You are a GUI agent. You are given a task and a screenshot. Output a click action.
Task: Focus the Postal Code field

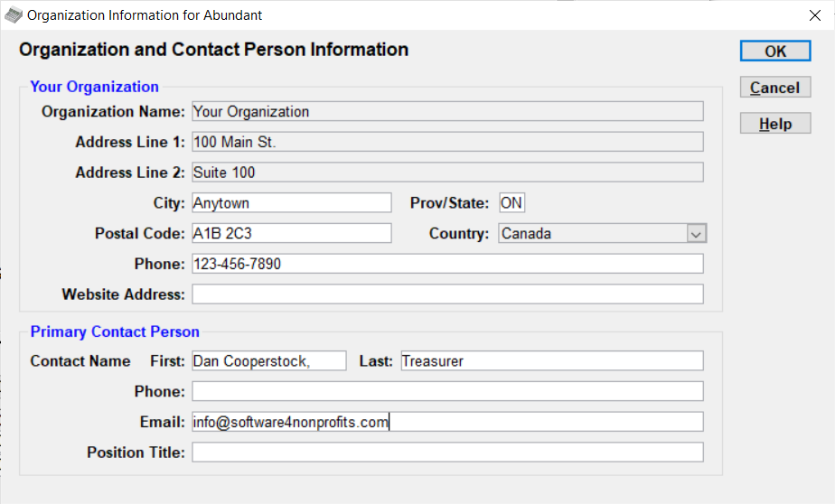tap(291, 234)
